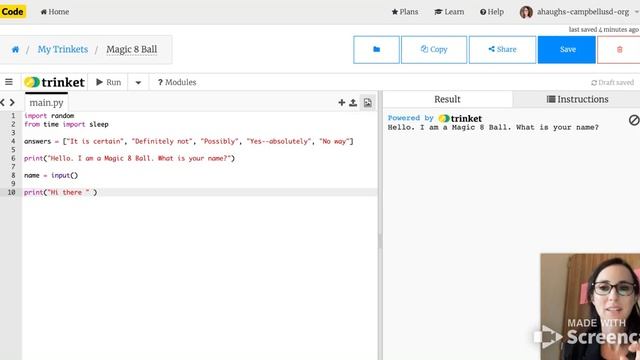Screen dimensions: 640x360
Task: Open the Modules help
Action: pos(177,82)
